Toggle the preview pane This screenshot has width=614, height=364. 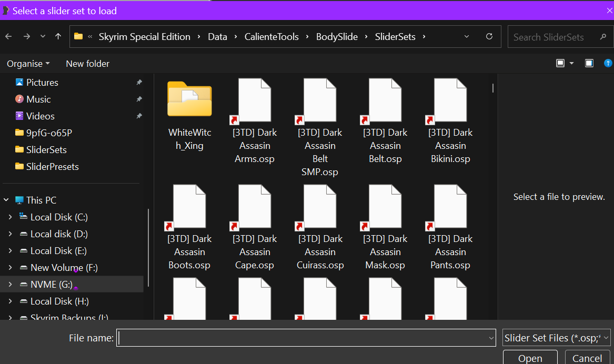[589, 63]
